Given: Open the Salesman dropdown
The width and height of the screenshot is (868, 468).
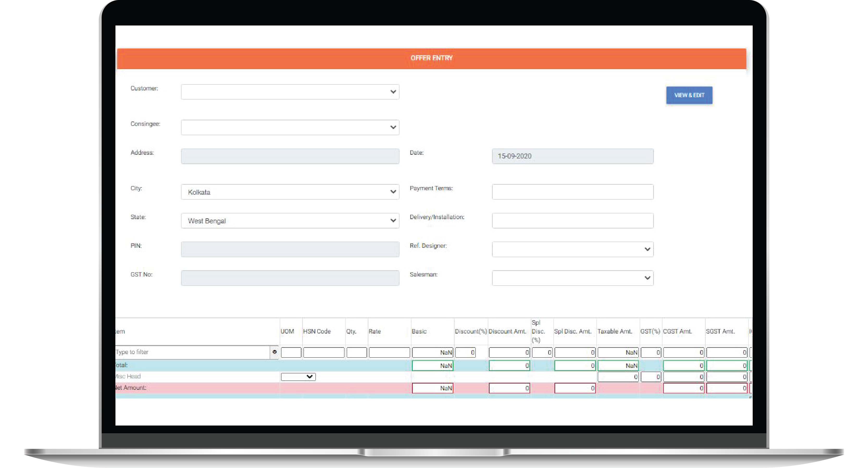Looking at the screenshot, I should tap(572, 278).
